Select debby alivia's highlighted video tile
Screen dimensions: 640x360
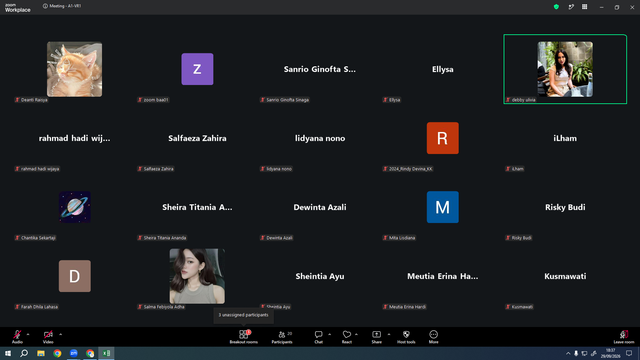pyautogui.click(x=565, y=69)
